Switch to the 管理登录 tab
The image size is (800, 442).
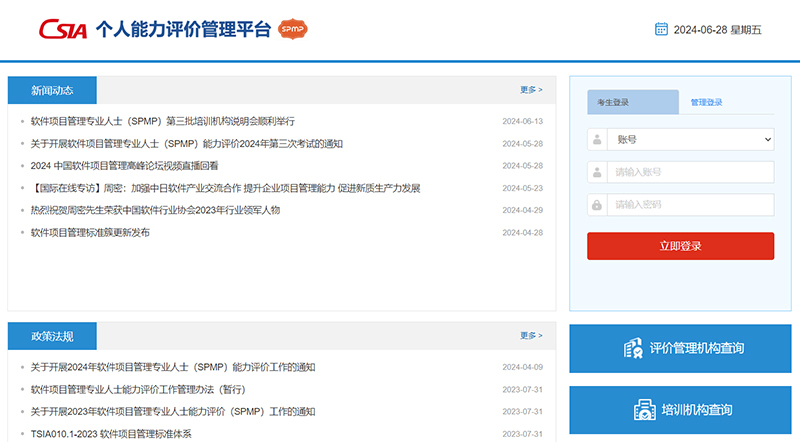(706, 102)
